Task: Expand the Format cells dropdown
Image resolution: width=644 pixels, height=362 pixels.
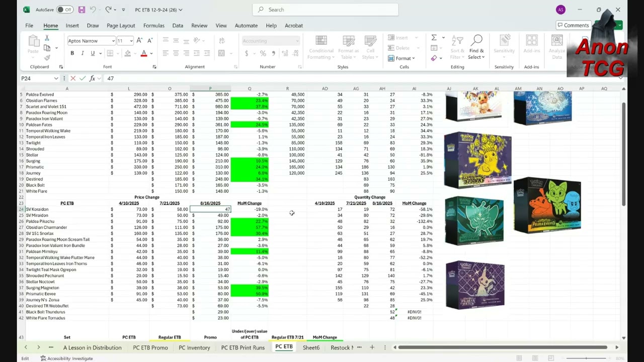Action: pyautogui.click(x=401, y=58)
